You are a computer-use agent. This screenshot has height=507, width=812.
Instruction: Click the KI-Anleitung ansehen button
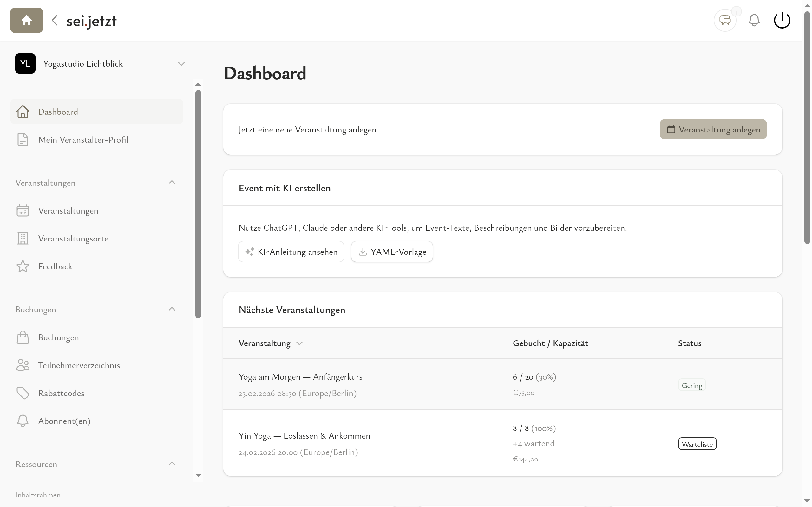coord(291,252)
